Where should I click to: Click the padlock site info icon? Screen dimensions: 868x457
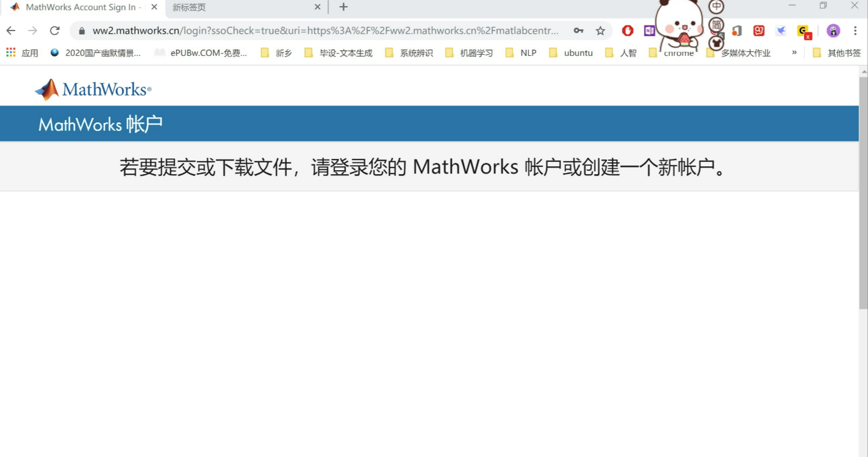82,31
